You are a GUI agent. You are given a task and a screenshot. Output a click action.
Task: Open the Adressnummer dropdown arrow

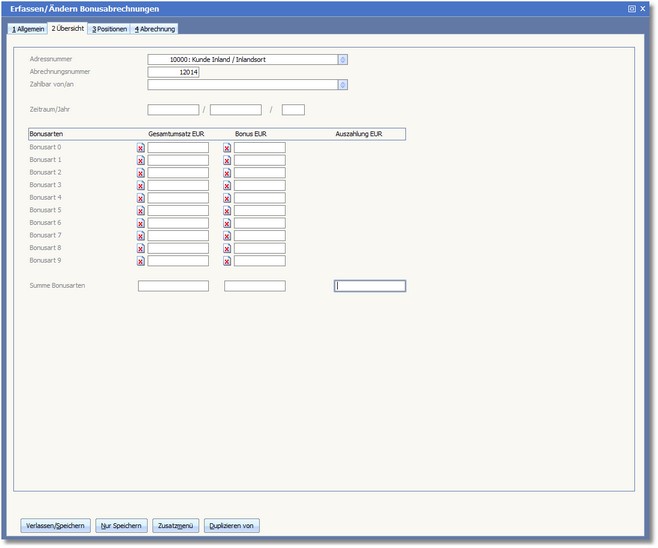(343, 59)
